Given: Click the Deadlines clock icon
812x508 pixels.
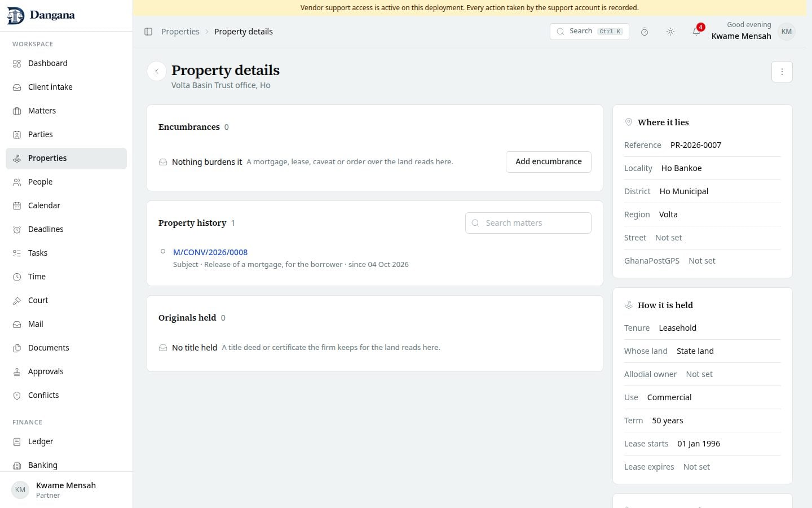Looking at the screenshot, I should tap(17, 229).
